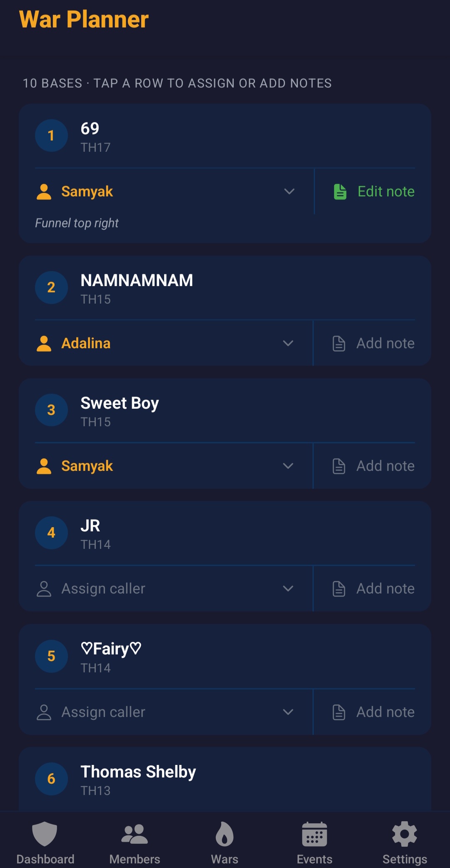Open the Events calendar icon
Screen dimensions: 450x868
(315, 834)
